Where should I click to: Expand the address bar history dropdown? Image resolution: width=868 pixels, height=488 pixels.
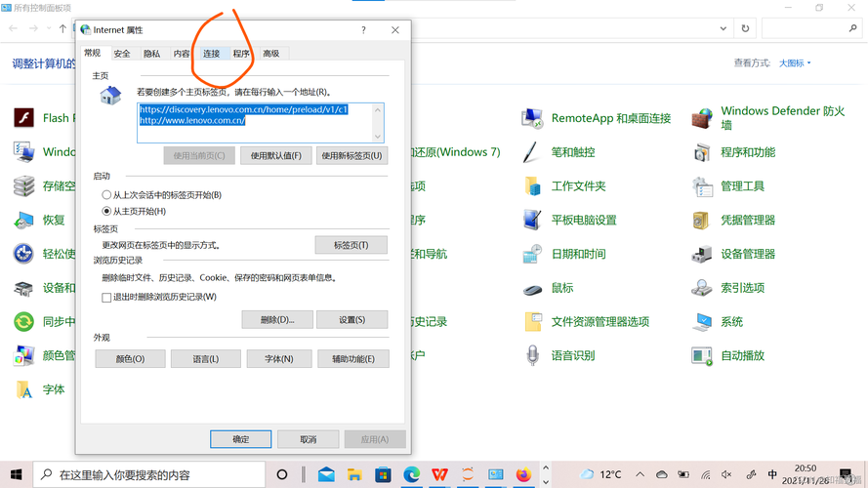723,28
